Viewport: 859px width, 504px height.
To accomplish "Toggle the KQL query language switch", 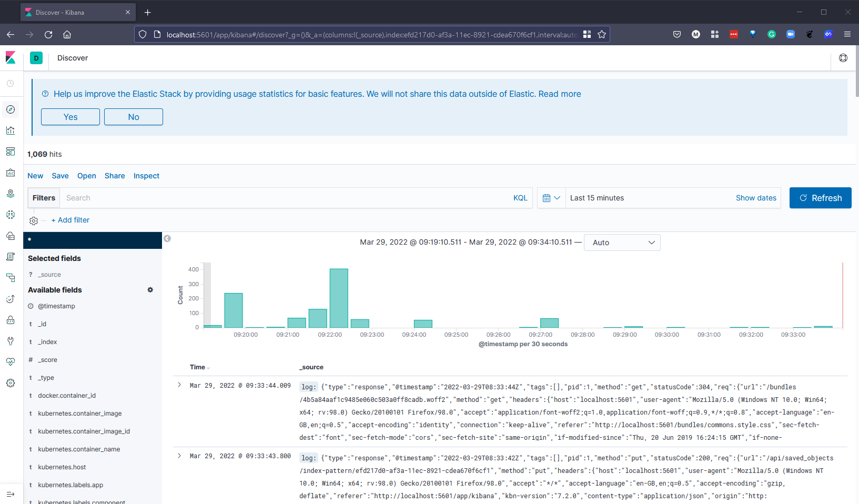I will [x=520, y=198].
